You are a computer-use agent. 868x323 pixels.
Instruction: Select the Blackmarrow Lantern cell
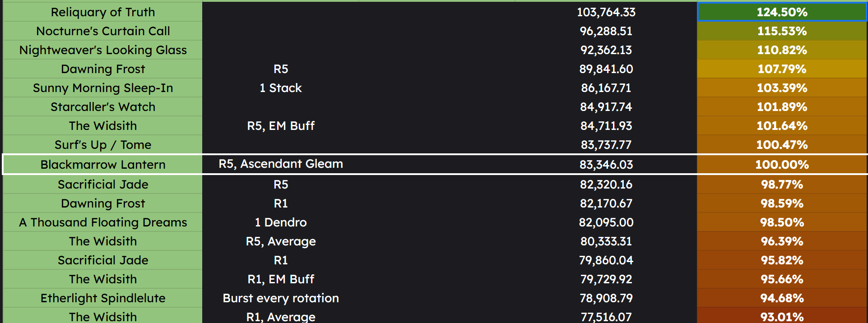103,165
